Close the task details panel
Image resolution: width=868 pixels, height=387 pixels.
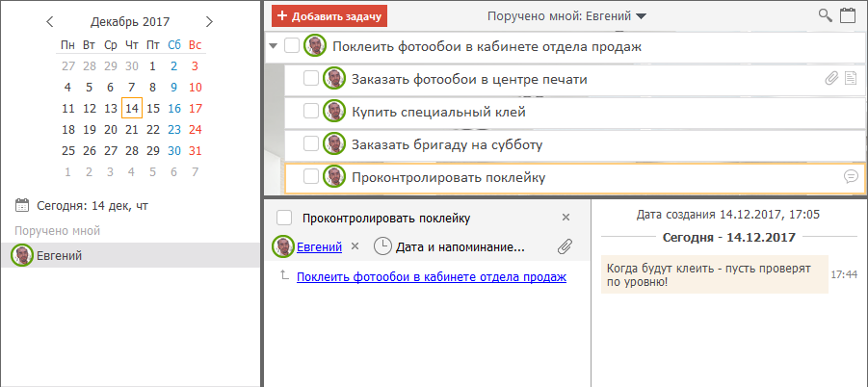click(566, 218)
